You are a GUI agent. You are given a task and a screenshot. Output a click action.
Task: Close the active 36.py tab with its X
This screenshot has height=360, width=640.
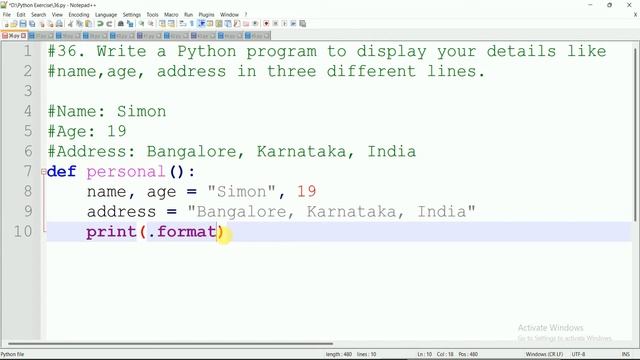click(24, 36)
